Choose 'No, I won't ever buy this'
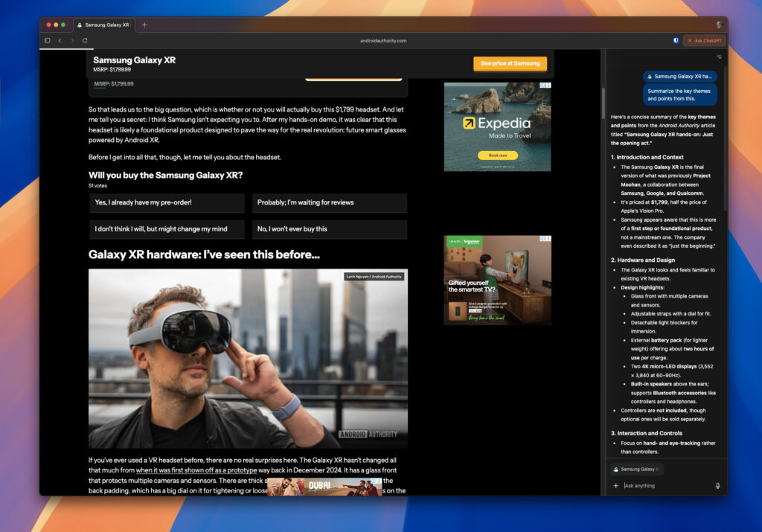Screen dimensions: 762x532 tap(329, 229)
